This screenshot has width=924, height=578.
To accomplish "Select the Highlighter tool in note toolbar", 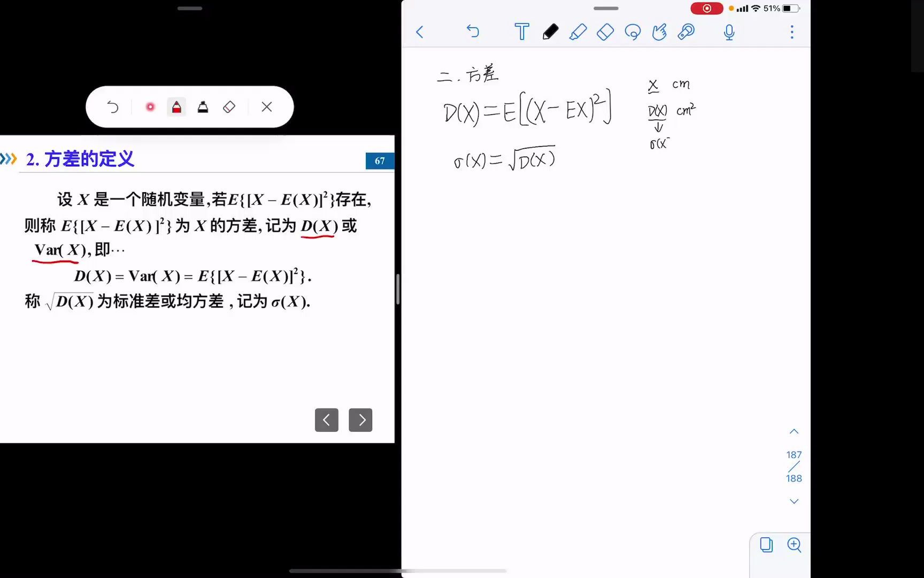I will coord(577,32).
